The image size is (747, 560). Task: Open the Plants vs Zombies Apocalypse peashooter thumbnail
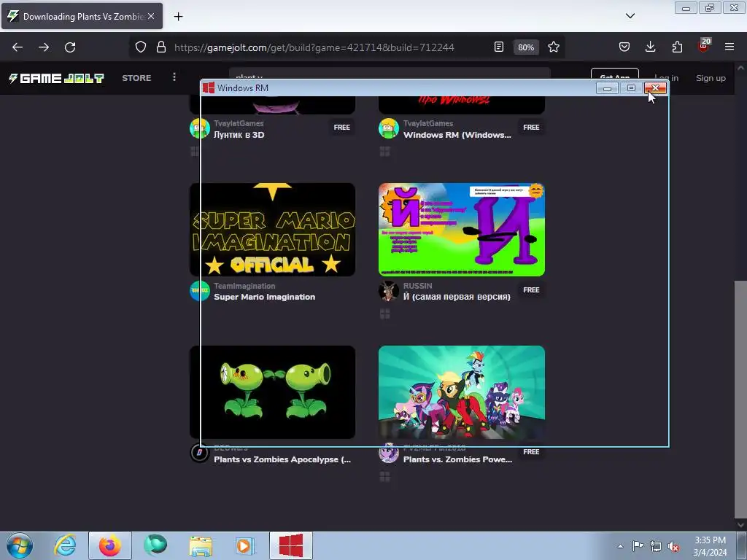[x=272, y=392]
